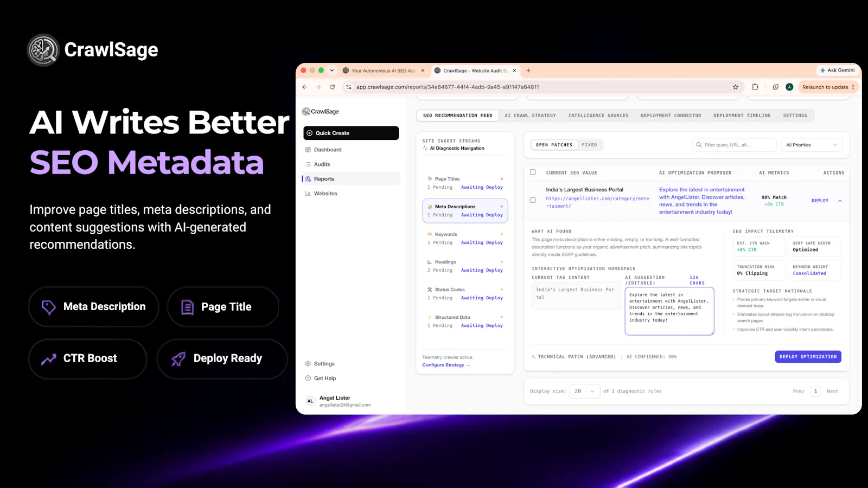Click the address bar URL field

coord(542,87)
